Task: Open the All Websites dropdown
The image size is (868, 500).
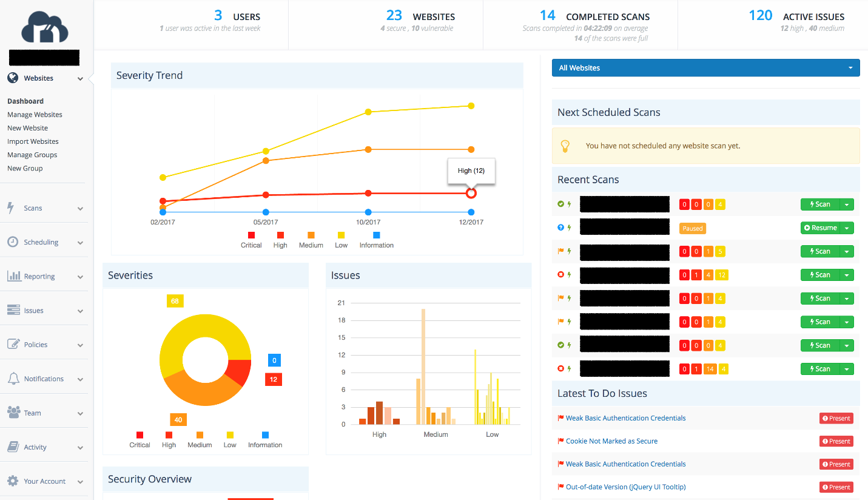Action: tap(705, 68)
